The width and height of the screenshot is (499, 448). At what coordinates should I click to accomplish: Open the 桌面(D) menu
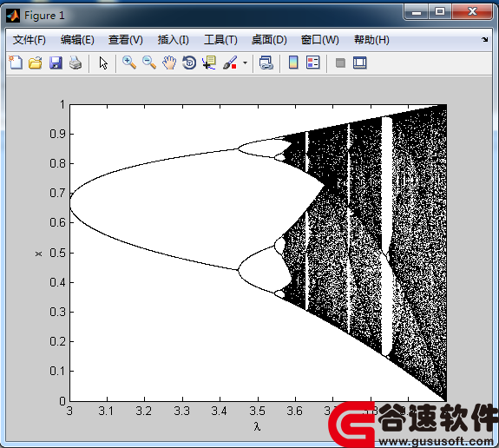coord(269,40)
